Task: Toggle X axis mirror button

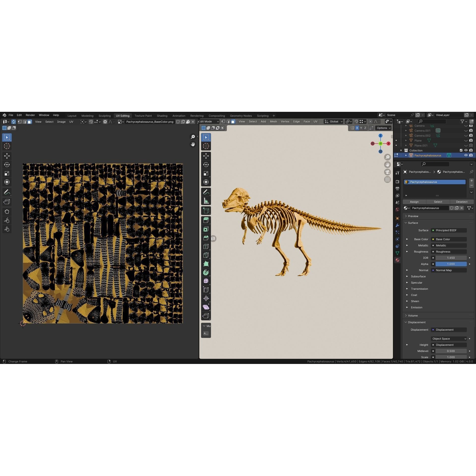Action: coord(357,128)
